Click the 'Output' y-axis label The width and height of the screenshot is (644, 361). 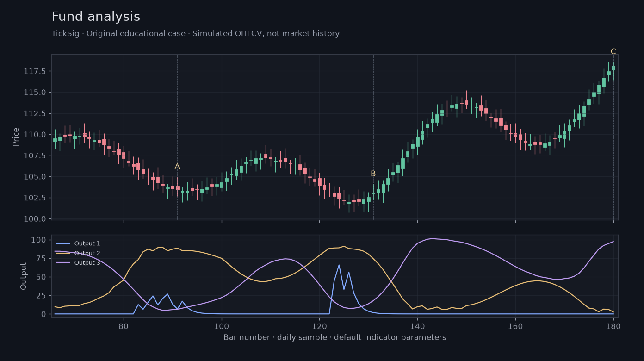[x=24, y=276]
